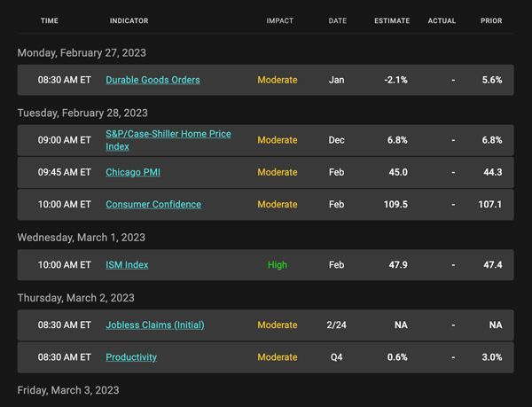The width and height of the screenshot is (532, 407).
Task: Open Jobless Claims (Initial) link
Action: pos(155,325)
